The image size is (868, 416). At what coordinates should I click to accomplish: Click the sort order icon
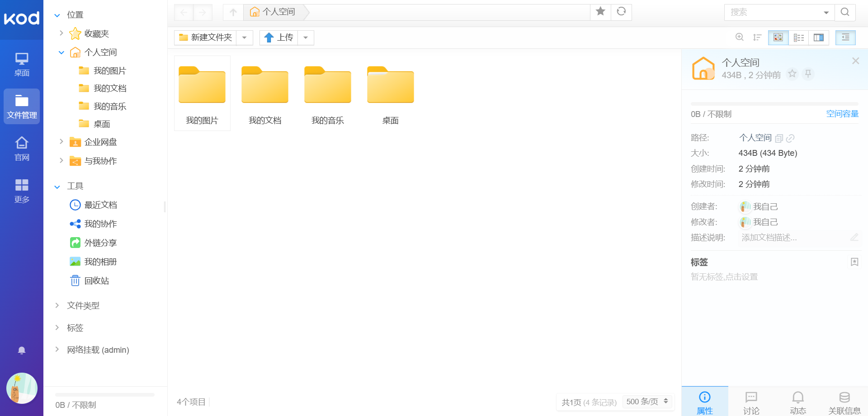(x=757, y=37)
